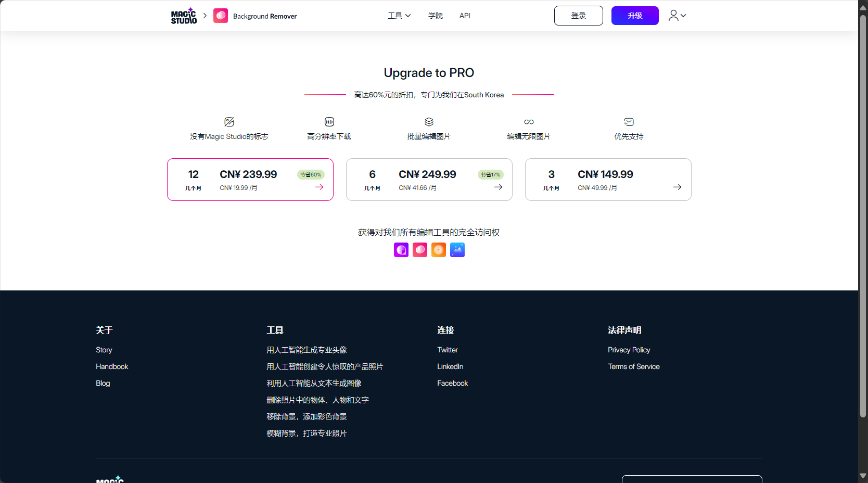Screen dimensions: 868x483
Task: Open the Blog footer link
Action: point(103,383)
